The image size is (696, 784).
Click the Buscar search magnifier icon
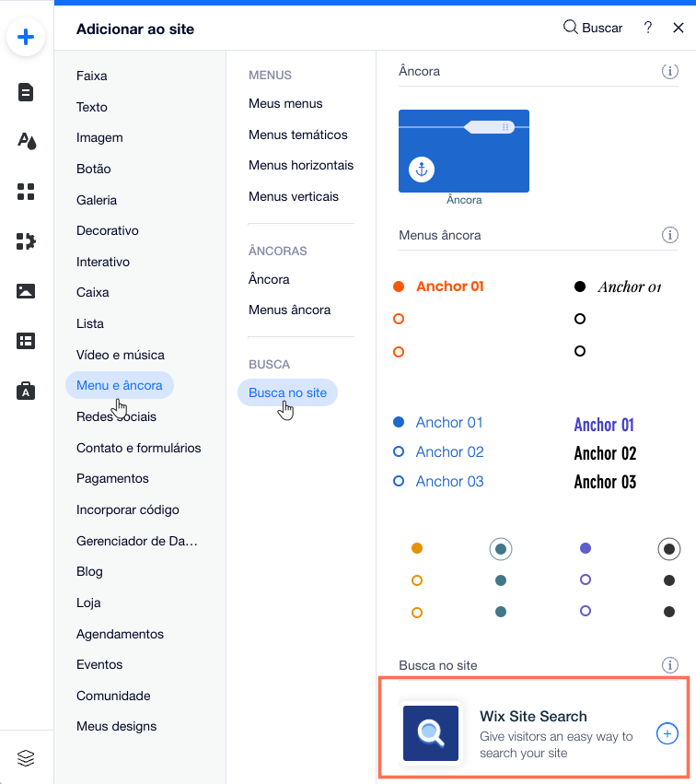(571, 28)
